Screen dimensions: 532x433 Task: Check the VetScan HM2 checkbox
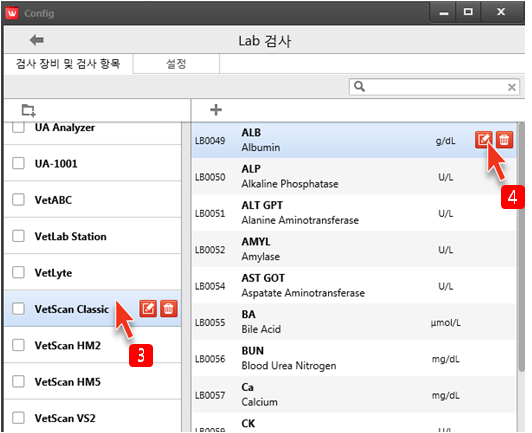click(18, 345)
